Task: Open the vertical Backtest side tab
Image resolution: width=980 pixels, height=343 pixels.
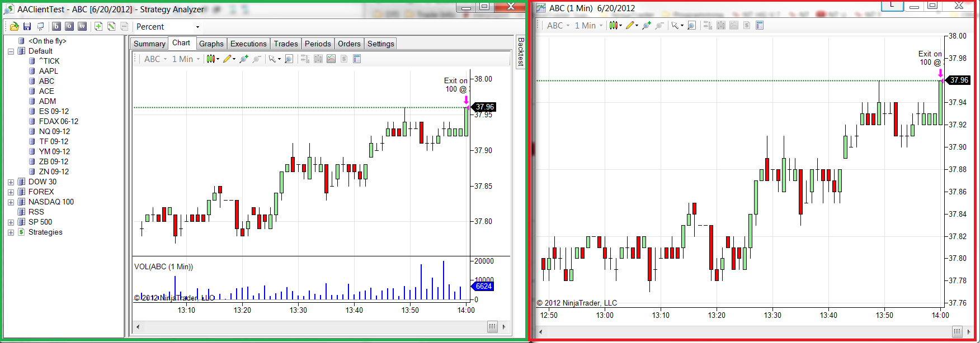Action: (521, 52)
